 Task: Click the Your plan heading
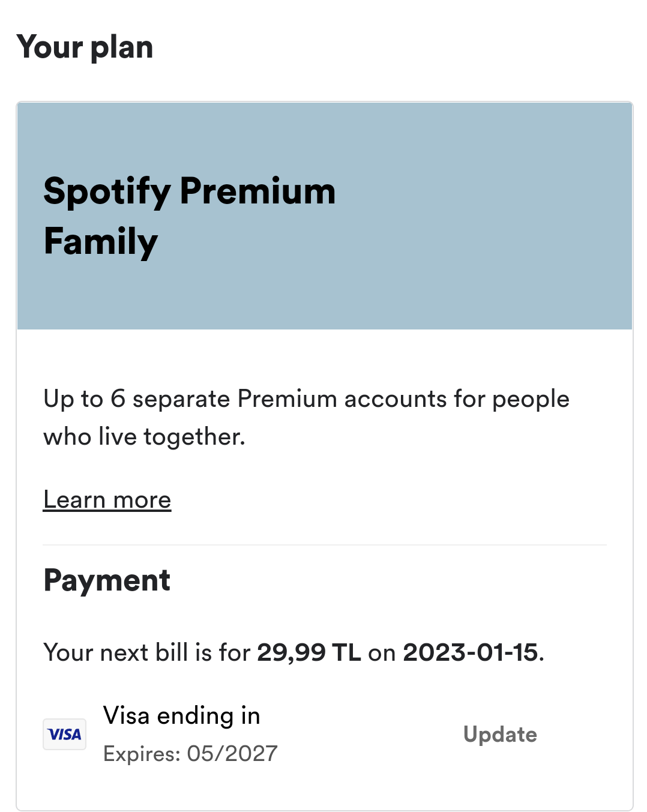pyautogui.click(x=85, y=47)
